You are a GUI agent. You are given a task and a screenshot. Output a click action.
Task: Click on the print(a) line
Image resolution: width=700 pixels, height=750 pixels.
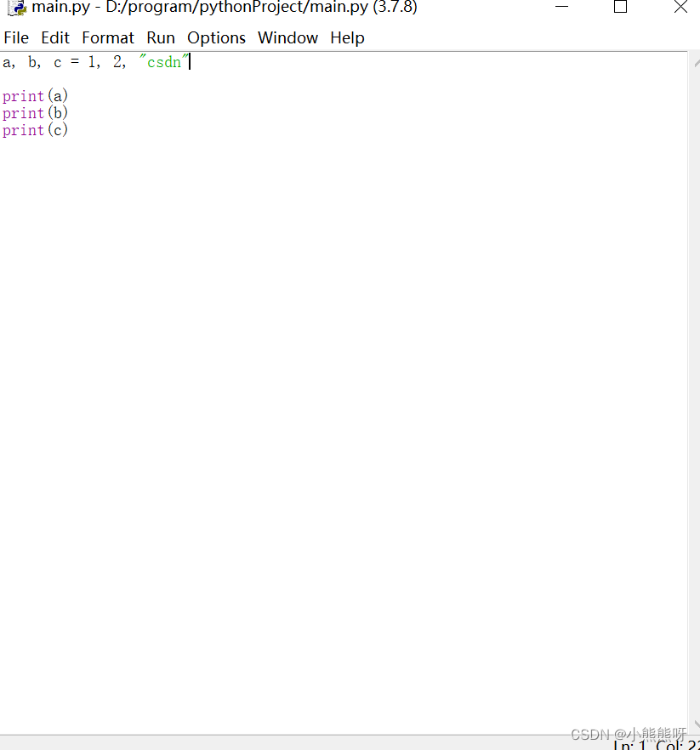tap(35, 95)
